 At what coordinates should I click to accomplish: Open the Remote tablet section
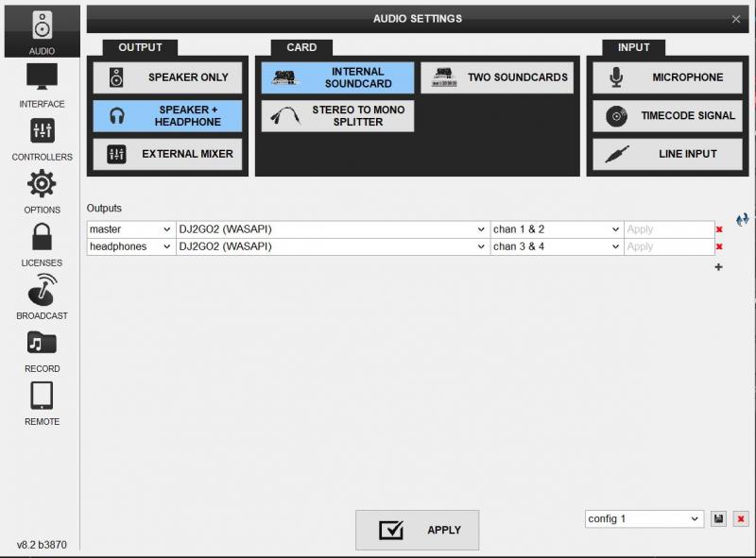point(42,403)
